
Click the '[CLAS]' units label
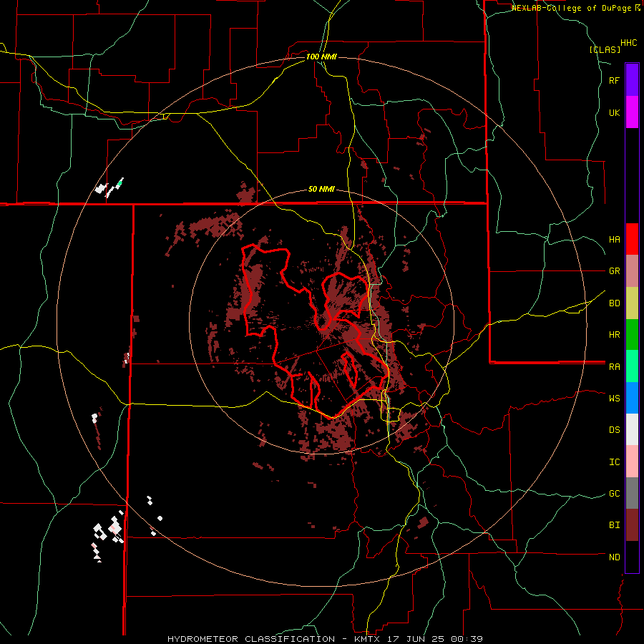[x=605, y=49]
